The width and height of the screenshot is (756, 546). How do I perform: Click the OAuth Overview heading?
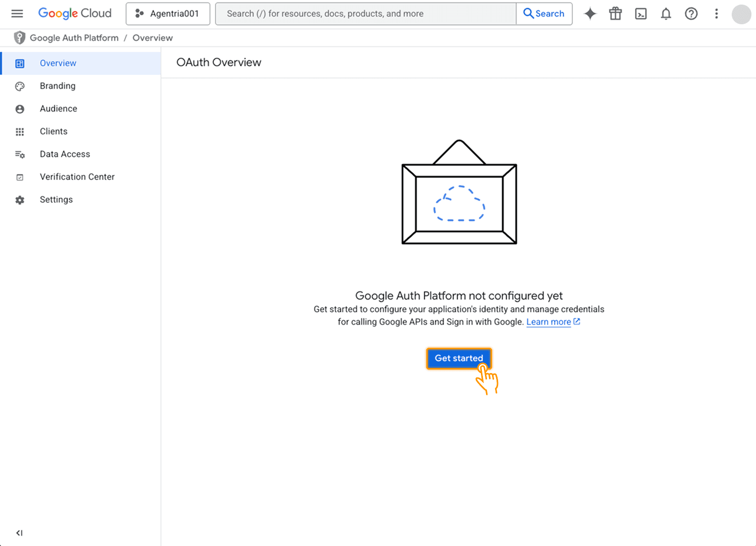tap(219, 62)
